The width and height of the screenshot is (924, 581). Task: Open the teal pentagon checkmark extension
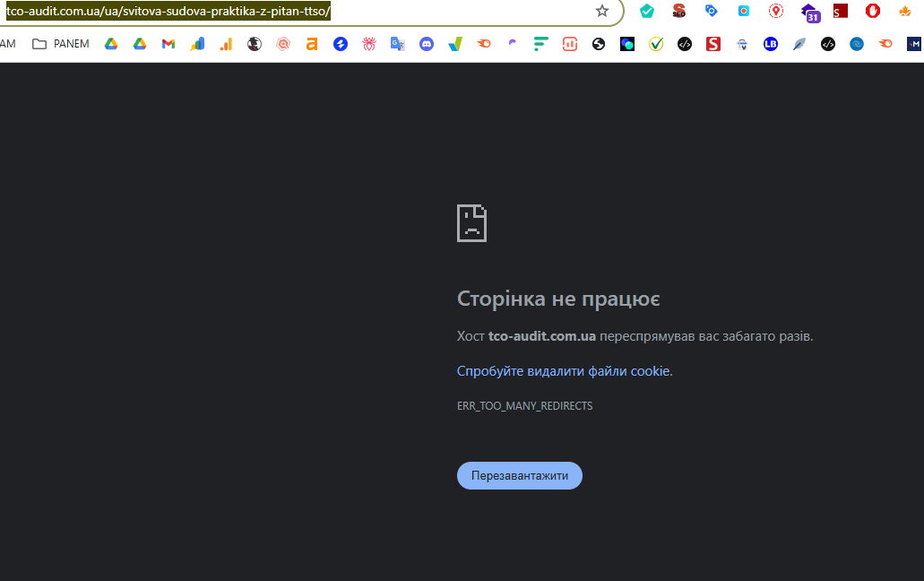[647, 11]
